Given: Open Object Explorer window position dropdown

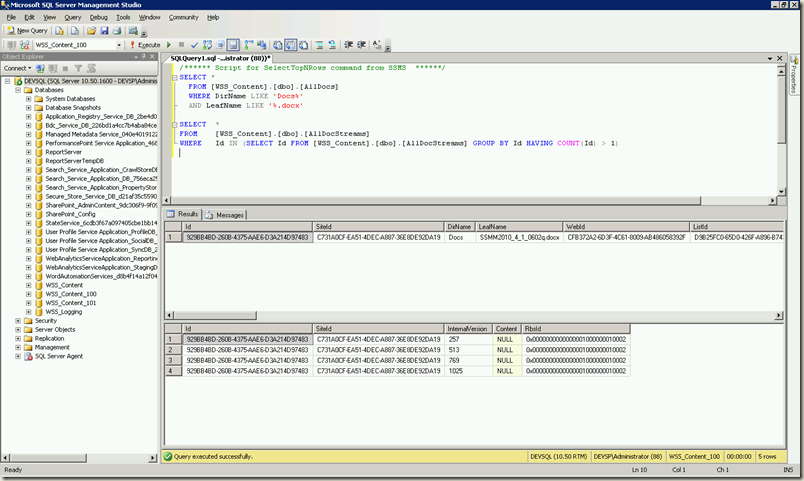Looking at the screenshot, I should (x=136, y=56).
